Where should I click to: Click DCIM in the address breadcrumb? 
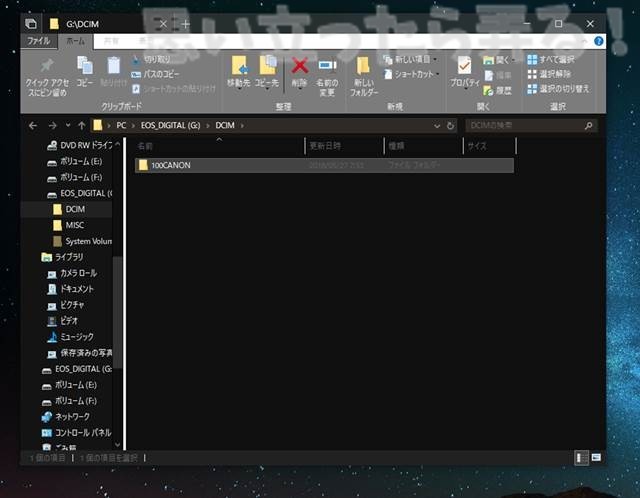pos(225,125)
